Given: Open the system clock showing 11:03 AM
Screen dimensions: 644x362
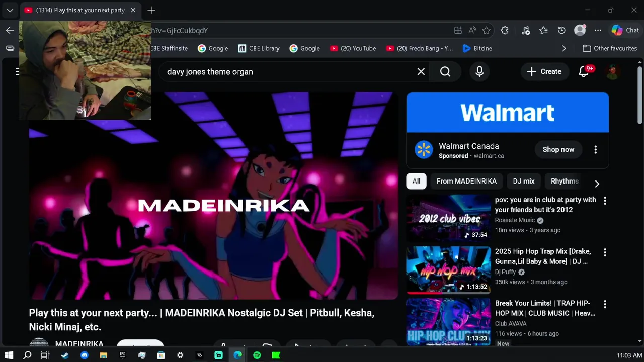Looking at the screenshot, I should (x=629, y=355).
